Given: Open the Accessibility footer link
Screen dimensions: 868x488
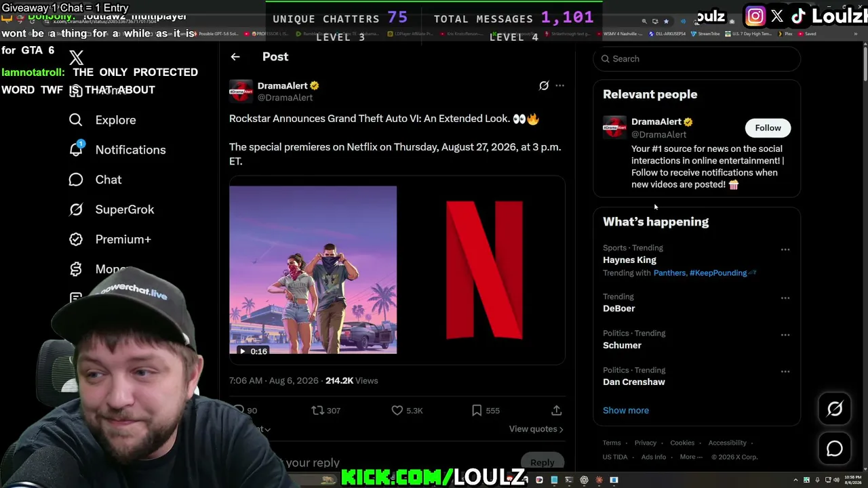Looking at the screenshot, I should tap(728, 443).
